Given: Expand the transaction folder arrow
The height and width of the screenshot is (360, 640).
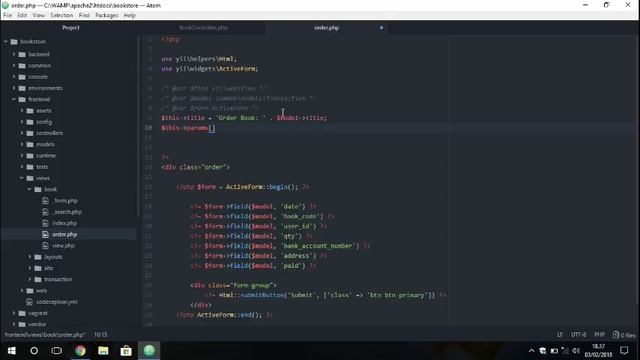Looking at the screenshot, I should pyautogui.click(x=30, y=279).
